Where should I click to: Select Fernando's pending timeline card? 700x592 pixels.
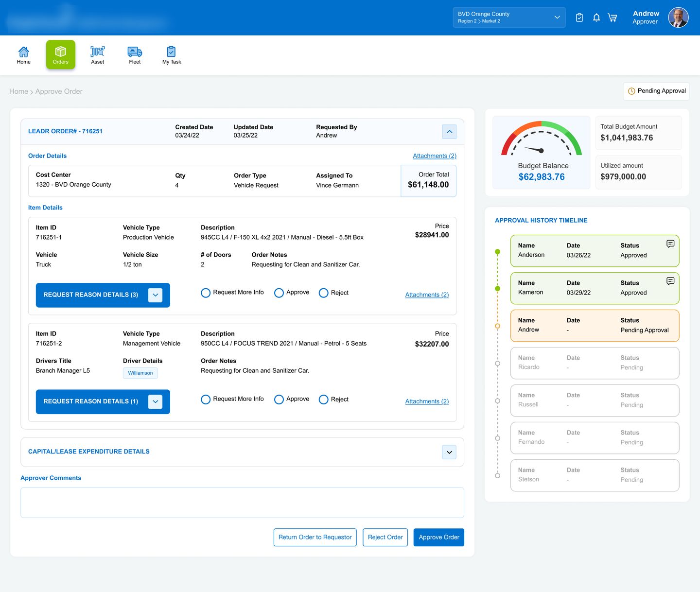pyautogui.click(x=595, y=438)
